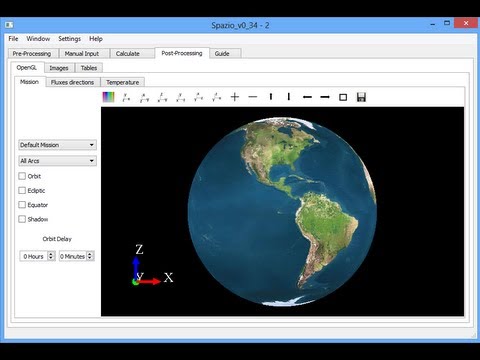480x360 pixels.
Task: Switch to the Images sub-tab
Action: [x=59, y=68]
